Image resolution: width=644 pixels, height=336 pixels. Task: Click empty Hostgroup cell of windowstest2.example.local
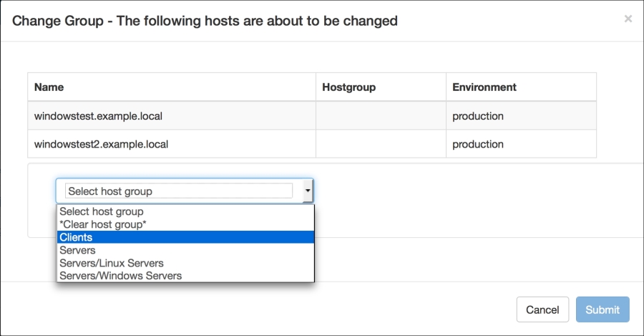pos(381,144)
